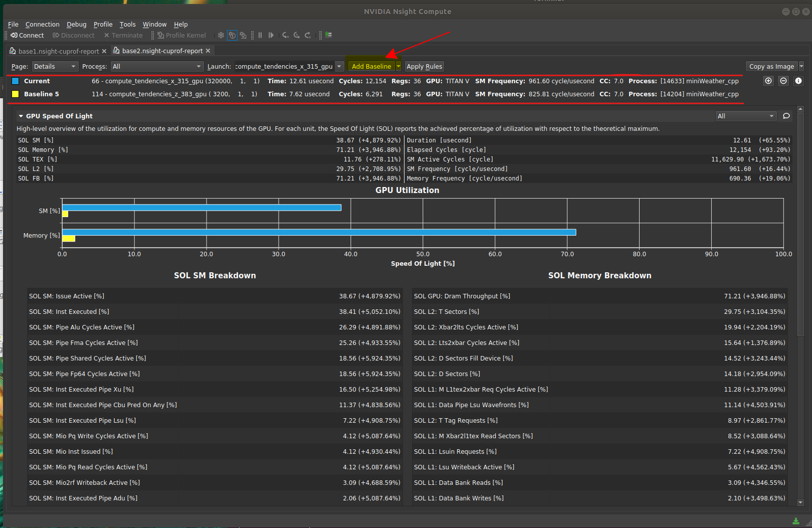Click the Add Baseline button
Image resolution: width=812 pixels, height=528 pixels.
point(371,66)
